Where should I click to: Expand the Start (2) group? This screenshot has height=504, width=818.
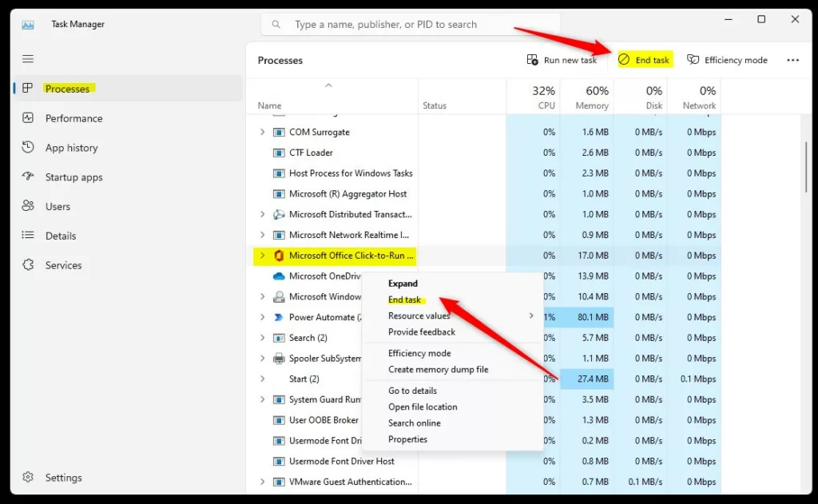coord(262,379)
